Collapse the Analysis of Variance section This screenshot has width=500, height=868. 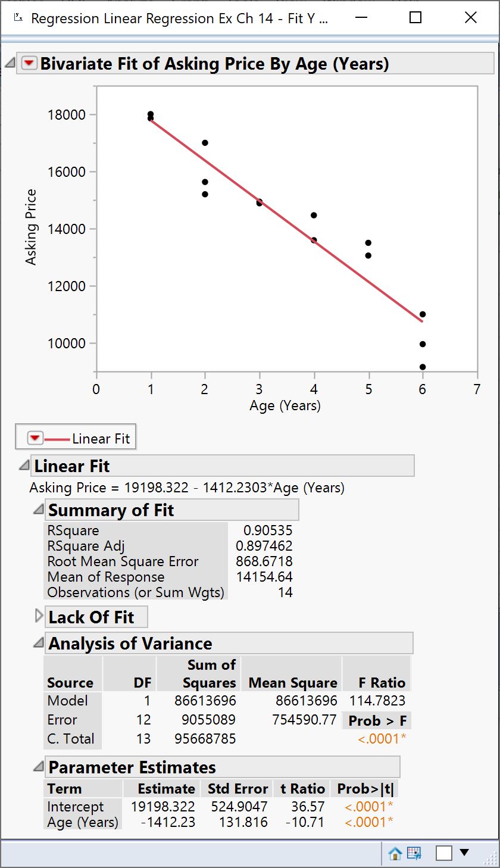(38, 642)
